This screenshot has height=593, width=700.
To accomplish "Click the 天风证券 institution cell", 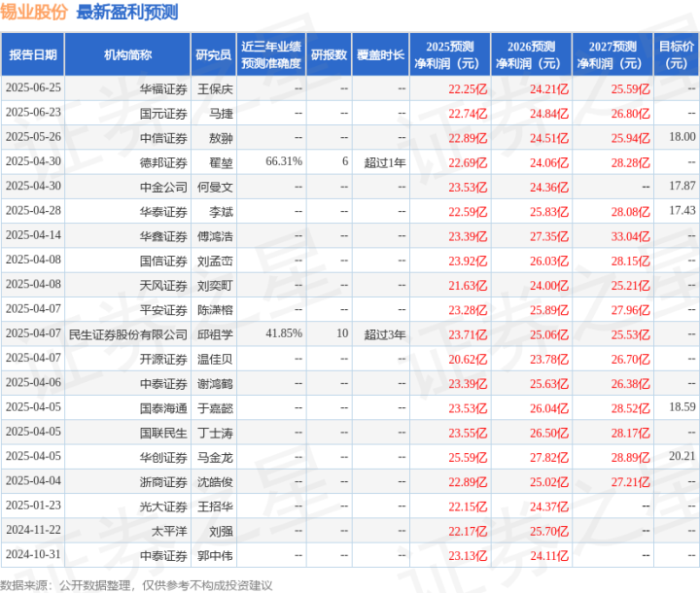I will tap(163, 286).
